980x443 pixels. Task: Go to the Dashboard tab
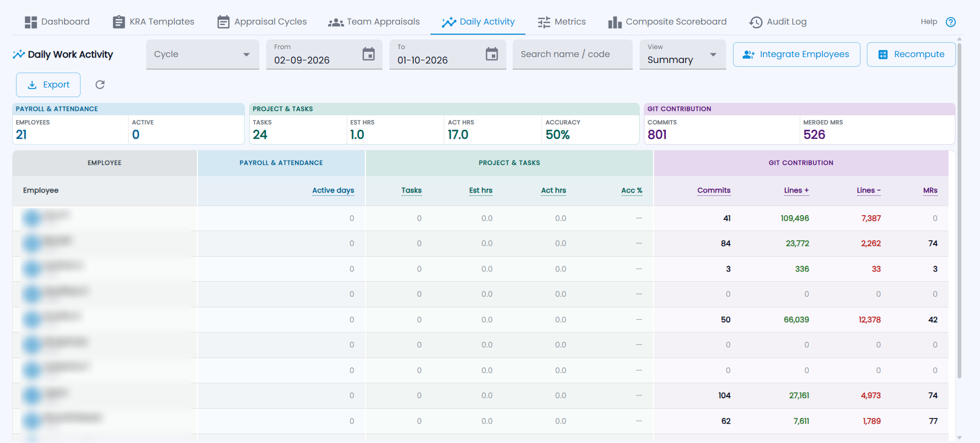point(57,22)
